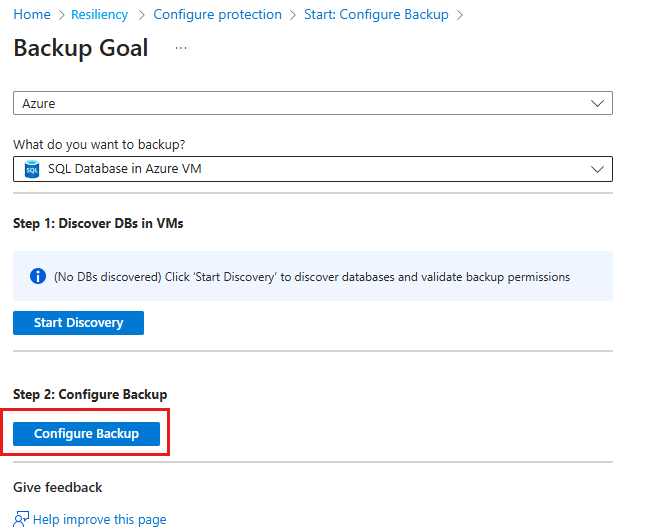Viewport: 646px width, 532px height.
Task: Click the Step 2: Configure Backup heading
Action: [x=90, y=394]
